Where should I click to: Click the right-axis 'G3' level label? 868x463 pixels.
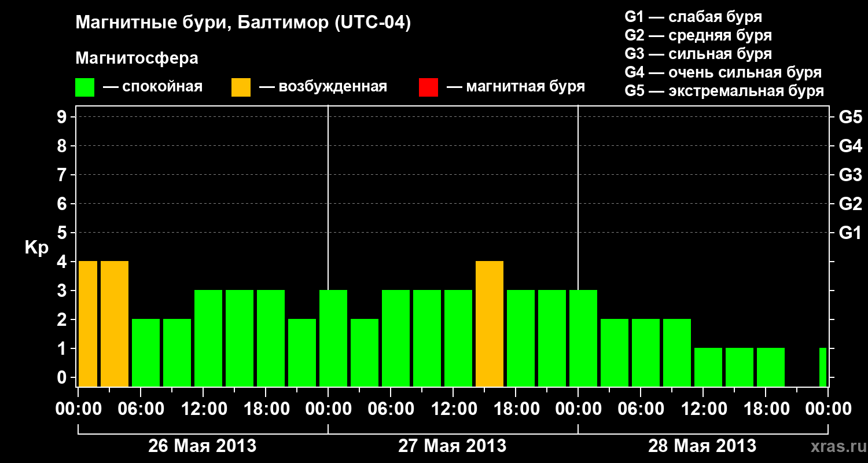click(850, 175)
